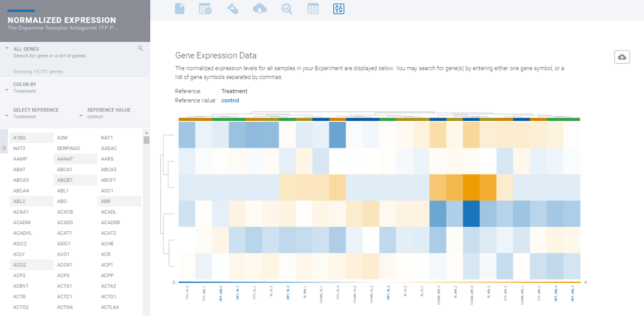Deselect highlighted gene ABL2
The height and width of the screenshot is (316, 644).
click(x=31, y=201)
